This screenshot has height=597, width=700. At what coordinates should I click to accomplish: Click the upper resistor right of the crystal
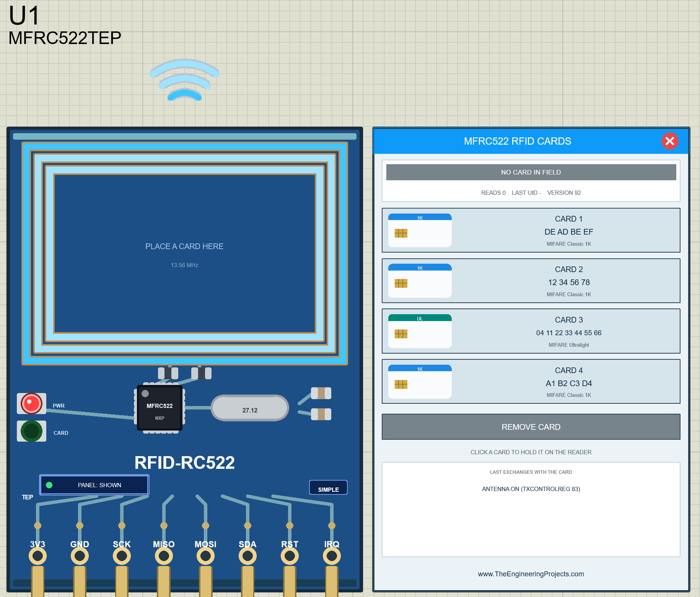point(321,393)
